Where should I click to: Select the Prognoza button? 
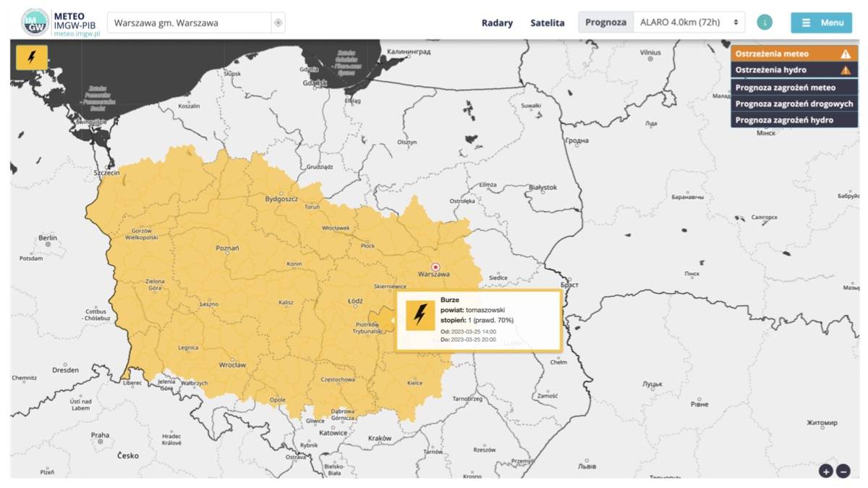point(605,22)
